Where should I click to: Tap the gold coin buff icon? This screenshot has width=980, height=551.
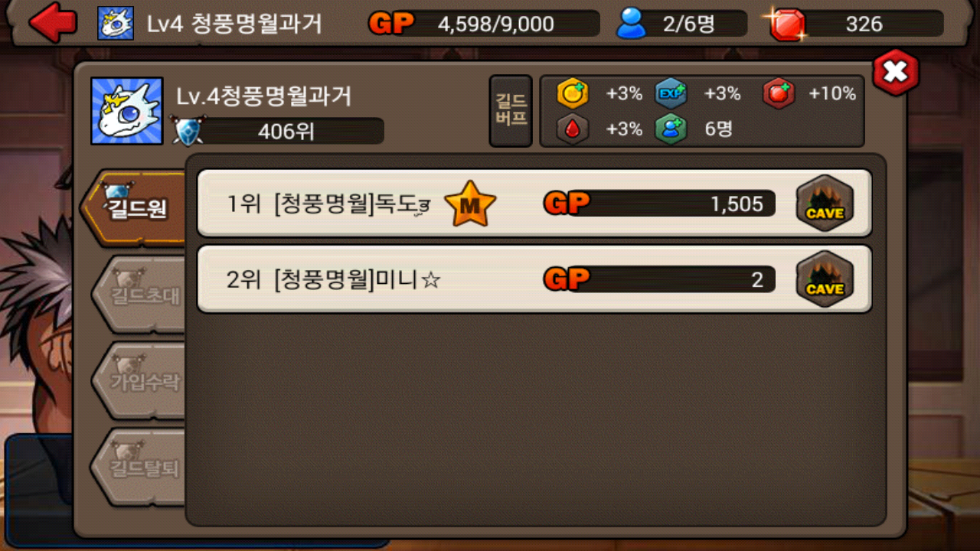pyautogui.click(x=572, y=93)
